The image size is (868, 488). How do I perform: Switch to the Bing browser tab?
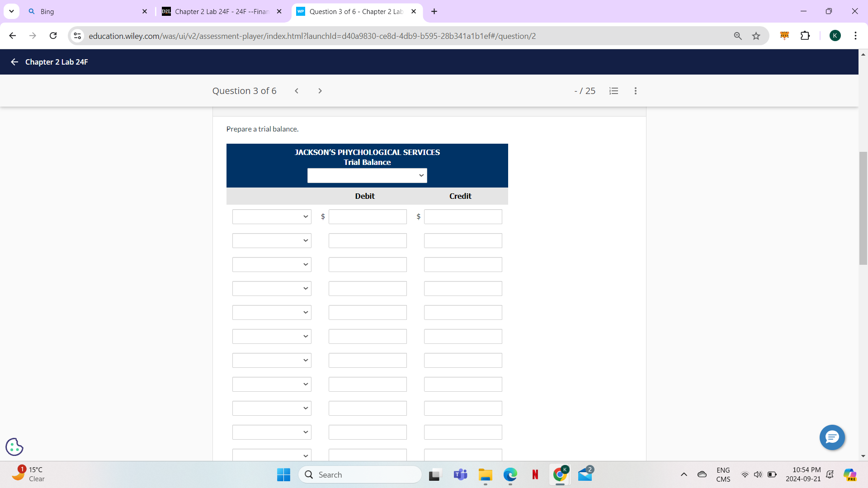tap(81, 11)
